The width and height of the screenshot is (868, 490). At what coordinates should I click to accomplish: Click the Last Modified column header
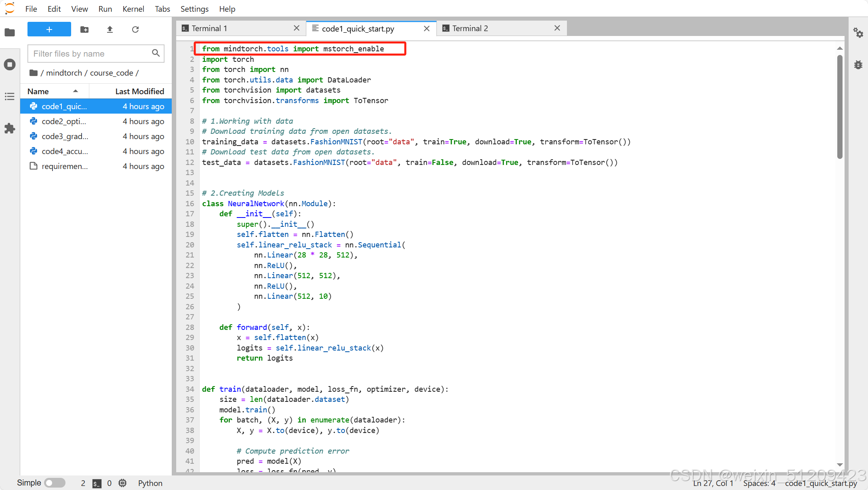point(139,91)
